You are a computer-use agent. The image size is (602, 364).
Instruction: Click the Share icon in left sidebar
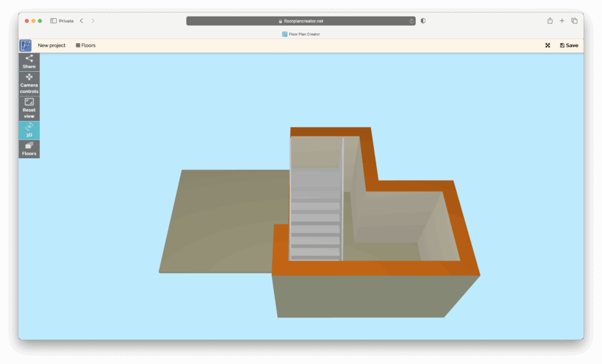click(29, 61)
